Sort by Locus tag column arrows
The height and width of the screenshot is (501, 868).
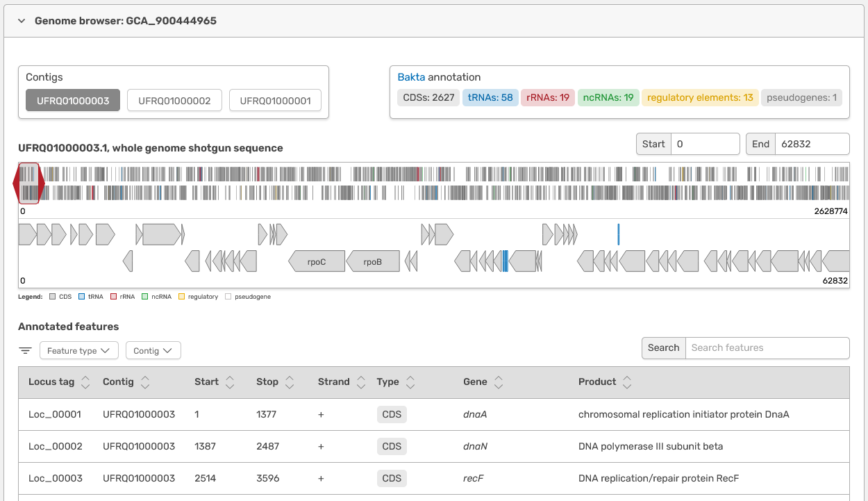click(x=85, y=382)
